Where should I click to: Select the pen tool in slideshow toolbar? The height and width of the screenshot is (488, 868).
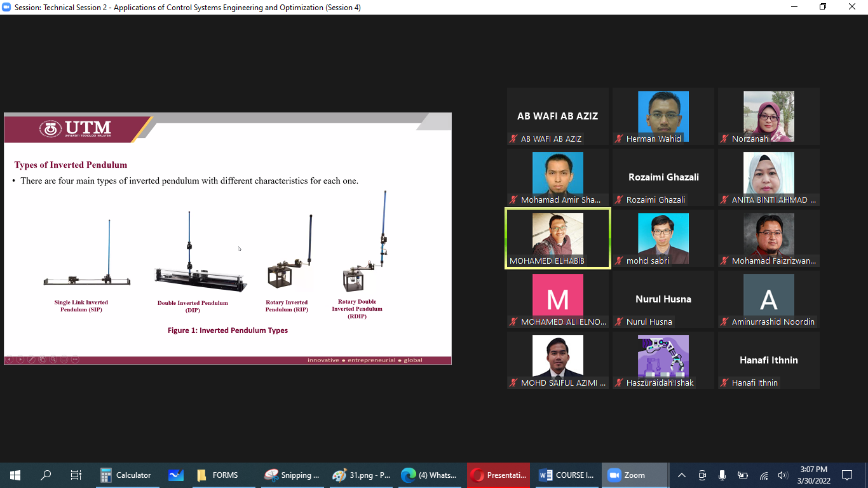pyautogui.click(x=31, y=360)
